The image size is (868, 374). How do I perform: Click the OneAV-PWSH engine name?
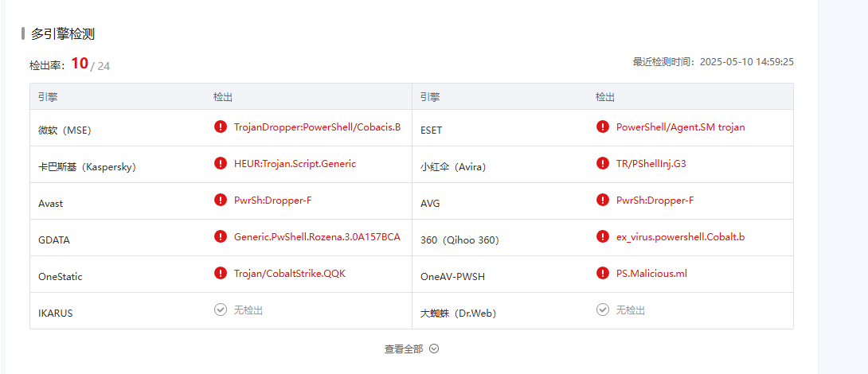point(452,277)
